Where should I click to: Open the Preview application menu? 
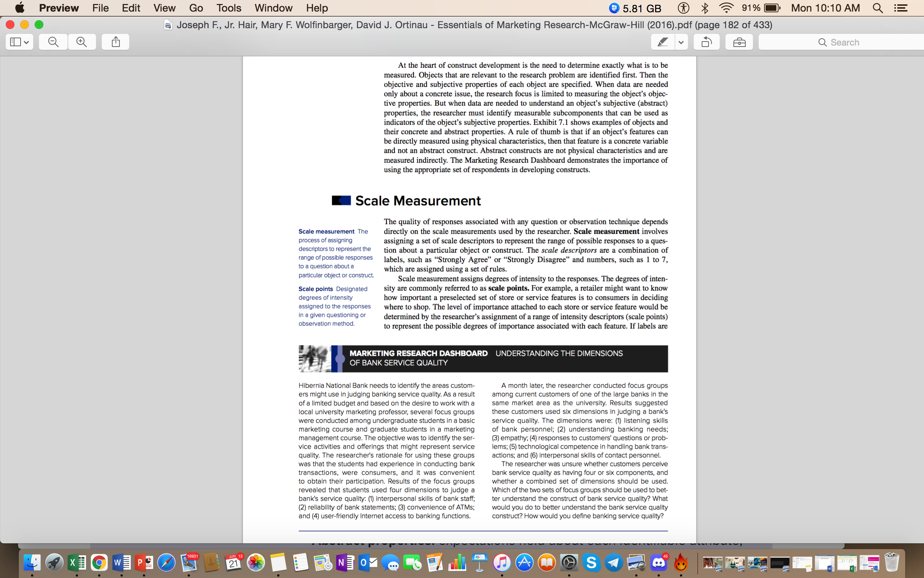(x=59, y=8)
